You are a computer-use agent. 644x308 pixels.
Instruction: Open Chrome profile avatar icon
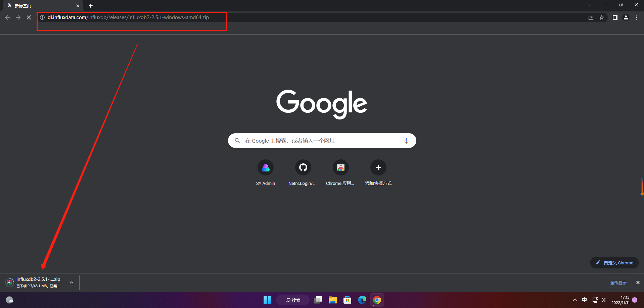pyautogui.click(x=626, y=17)
